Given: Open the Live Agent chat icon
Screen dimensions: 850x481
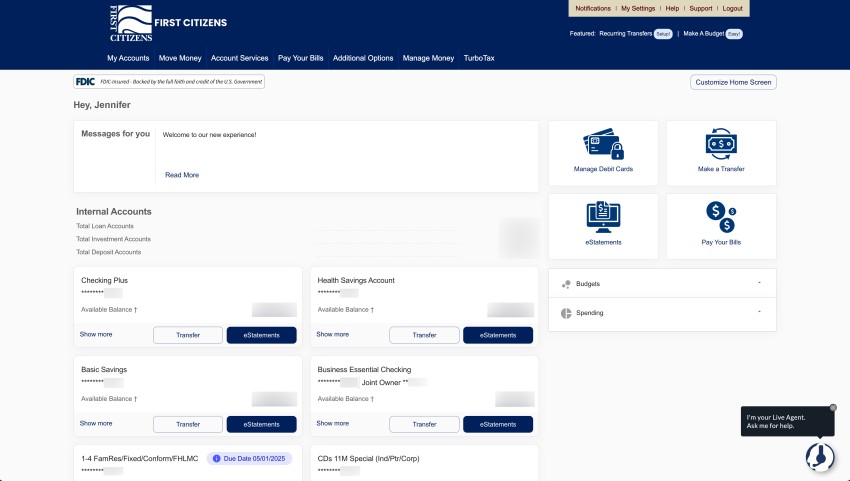Looking at the screenshot, I should (x=820, y=457).
